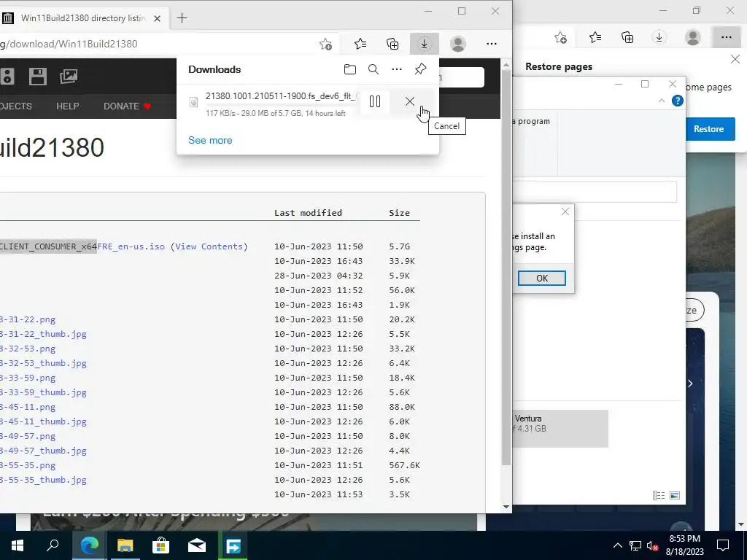Screen dimensions: 747x560
Task: Open the 3-49-57_thumb.jpg file link
Action: (x=43, y=451)
